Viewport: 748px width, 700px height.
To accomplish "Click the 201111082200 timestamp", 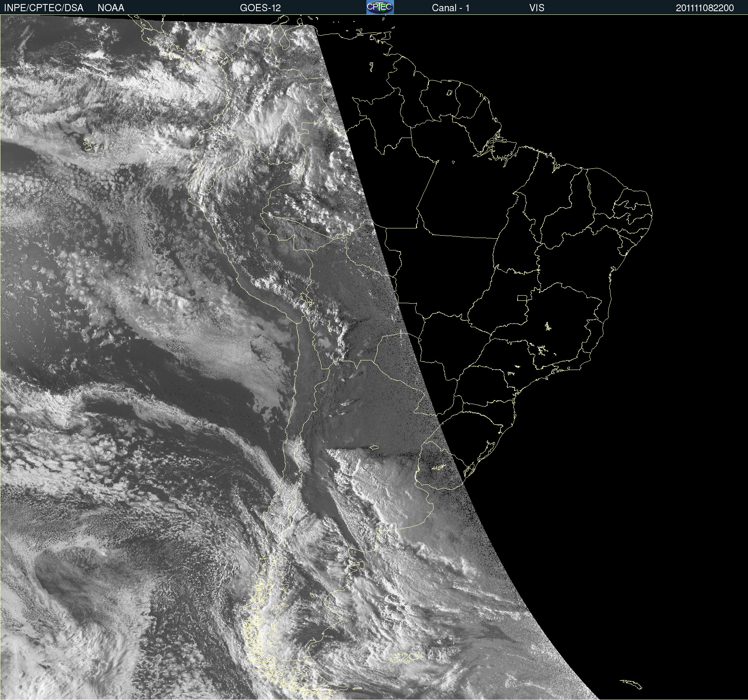I will coord(705,8).
